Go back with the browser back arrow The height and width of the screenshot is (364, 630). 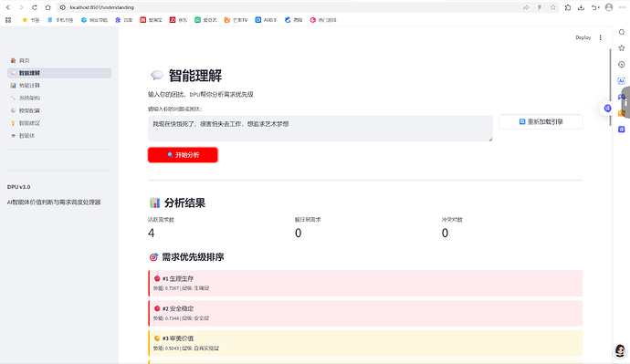click(8, 7)
